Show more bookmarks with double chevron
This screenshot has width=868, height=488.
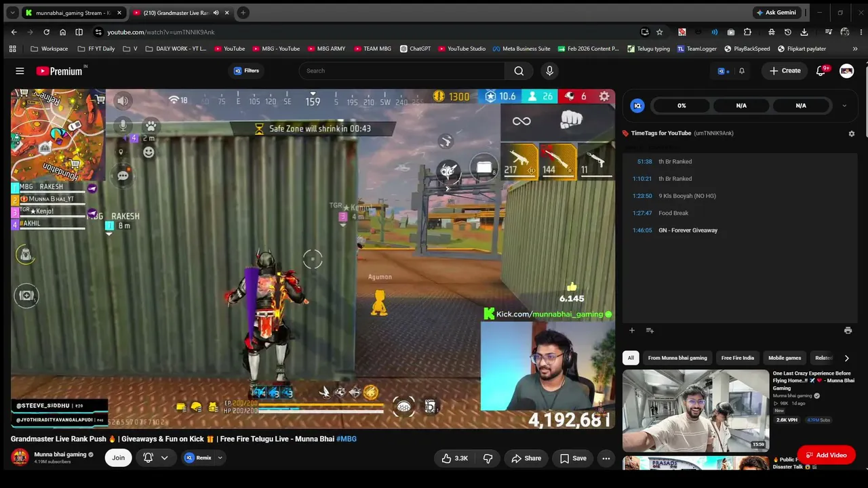point(854,49)
